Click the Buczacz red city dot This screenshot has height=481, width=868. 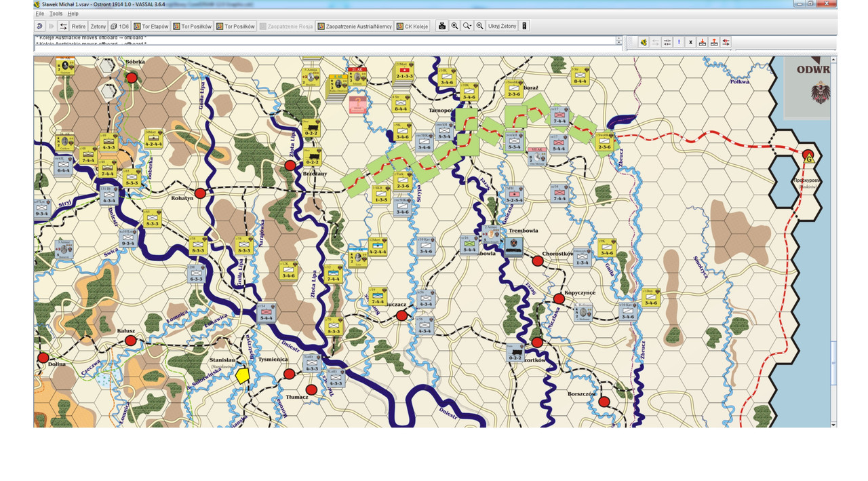[x=401, y=315]
